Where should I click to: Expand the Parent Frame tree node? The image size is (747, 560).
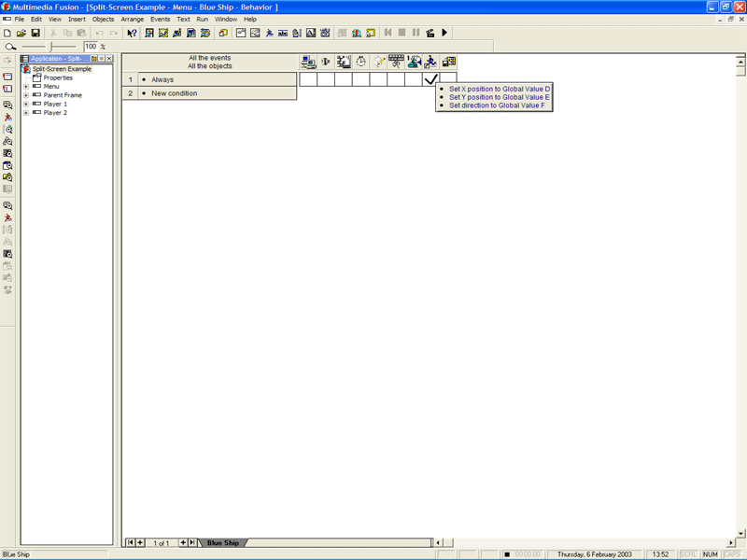point(26,95)
